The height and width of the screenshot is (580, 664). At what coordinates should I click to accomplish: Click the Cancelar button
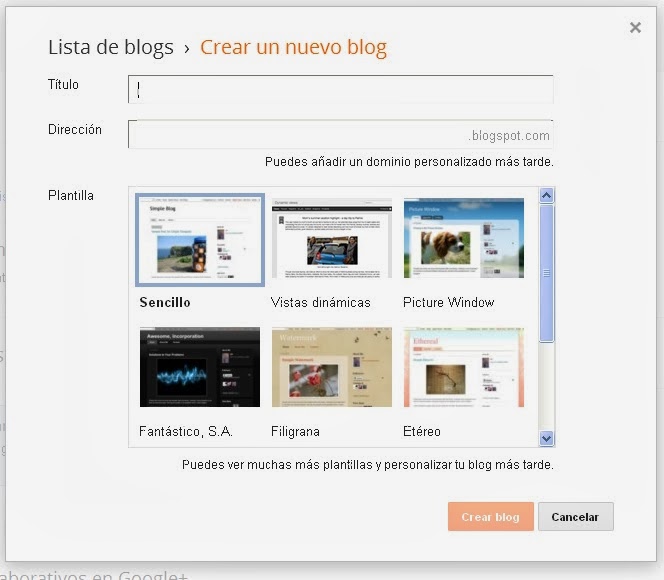tap(575, 516)
